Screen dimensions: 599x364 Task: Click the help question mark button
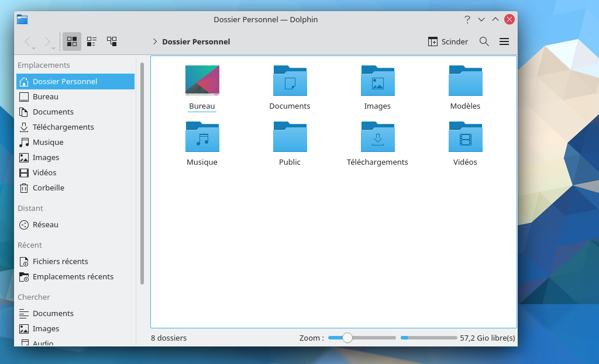(x=467, y=19)
